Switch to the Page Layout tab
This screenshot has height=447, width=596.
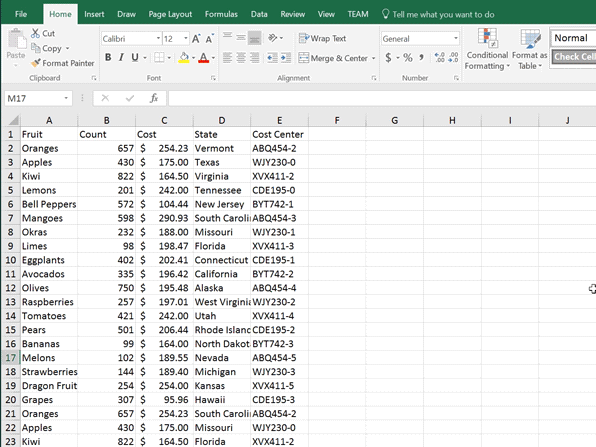tap(170, 14)
